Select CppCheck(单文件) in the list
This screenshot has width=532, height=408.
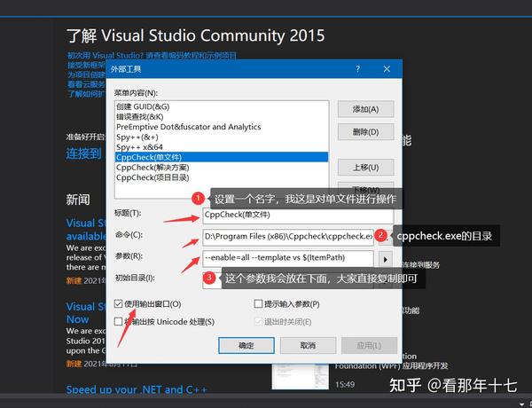pyautogui.click(x=222, y=157)
